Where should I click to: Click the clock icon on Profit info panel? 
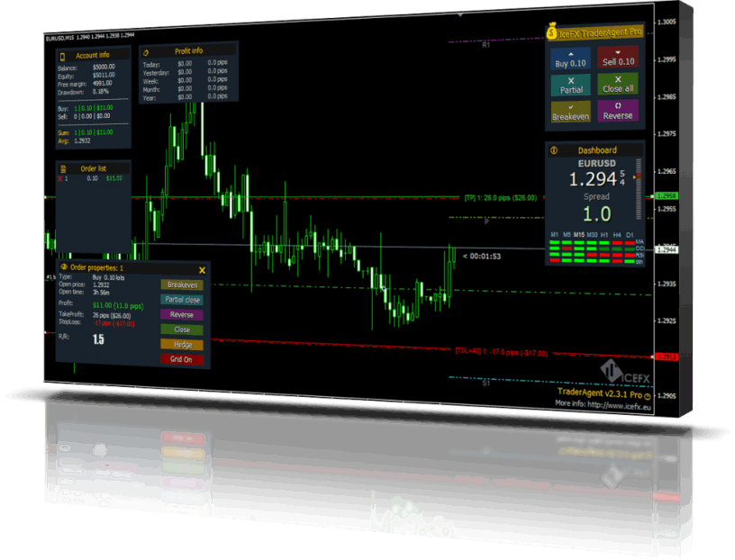146,52
